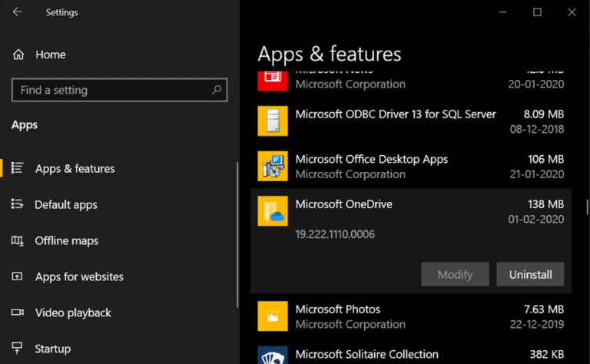
Task: Click the app list scrollbar thumb
Action: pos(587,207)
